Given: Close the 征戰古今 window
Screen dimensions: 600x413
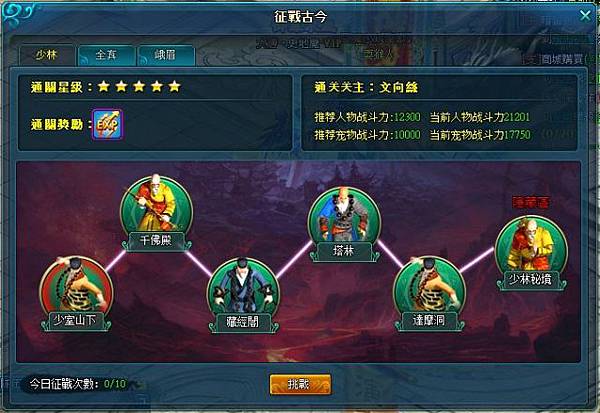Looking at the screenshot, I should coord(585,15).
